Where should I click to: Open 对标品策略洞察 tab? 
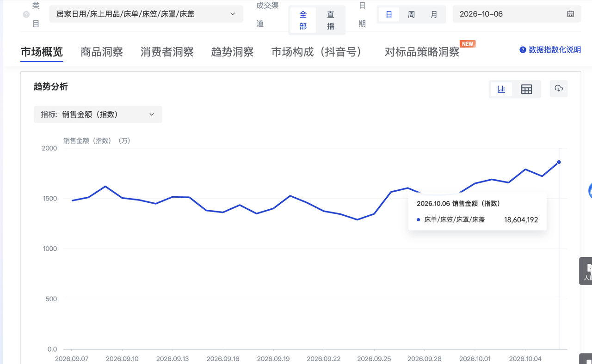422,52
